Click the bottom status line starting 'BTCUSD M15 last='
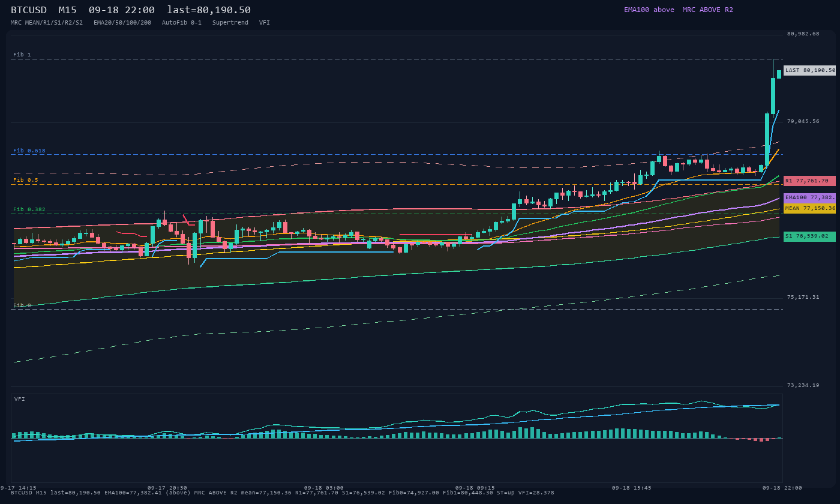The width and height of the screenshot is (840, 504). click(283, 493)
